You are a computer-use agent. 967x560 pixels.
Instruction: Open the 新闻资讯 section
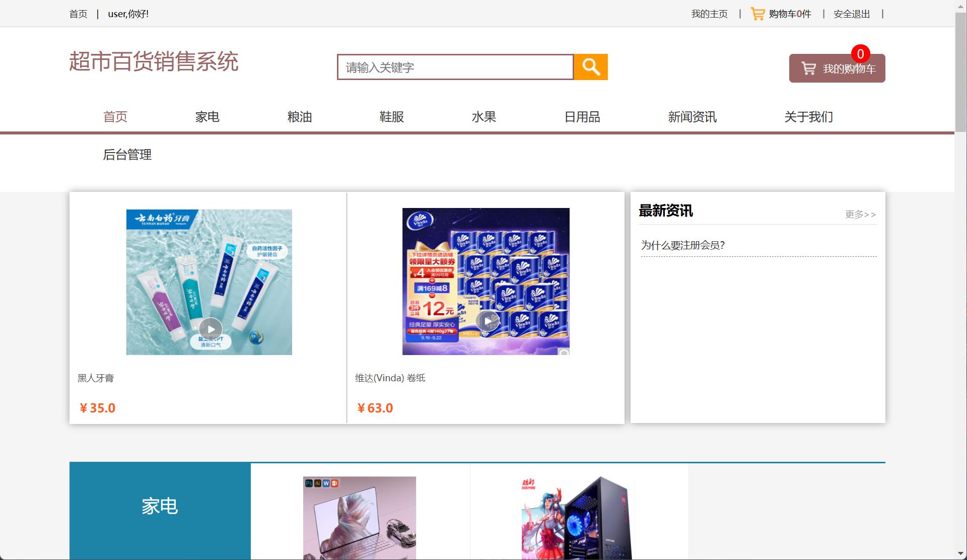click(693, 117)
